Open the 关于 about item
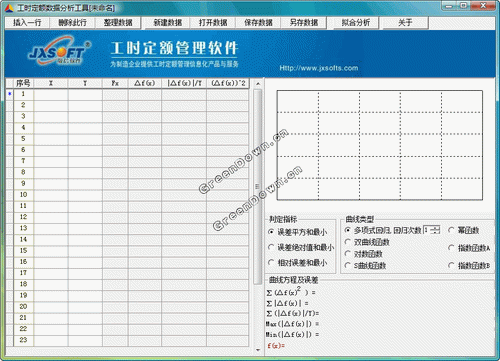 [x=405, y=23]
